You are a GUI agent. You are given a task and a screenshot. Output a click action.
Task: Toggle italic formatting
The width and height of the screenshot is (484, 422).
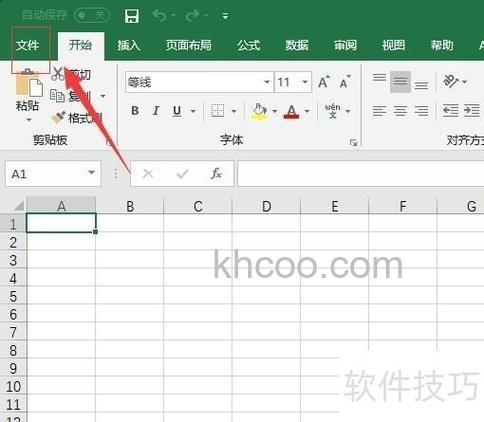coord(156,111)
